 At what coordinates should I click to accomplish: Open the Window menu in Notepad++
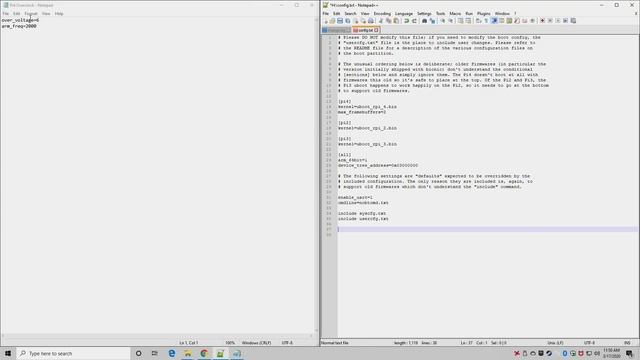click(502, 13)
